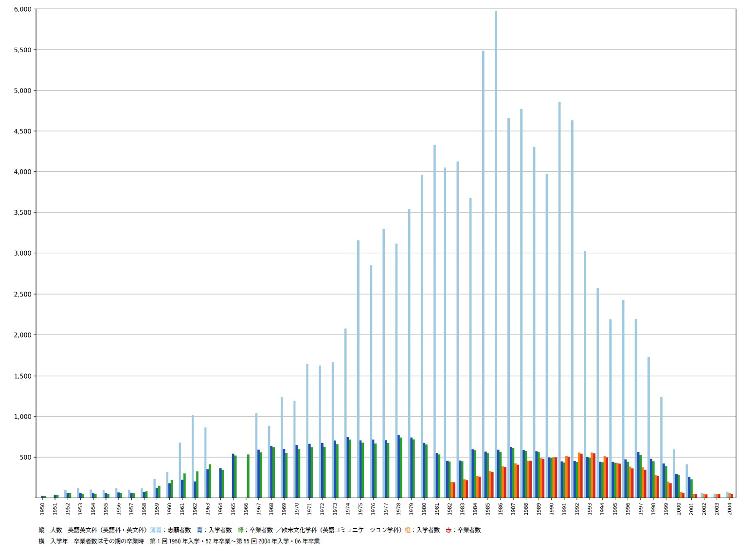Click the 6,000 y-axis label
756x557 pixels.
click(23, 9)
